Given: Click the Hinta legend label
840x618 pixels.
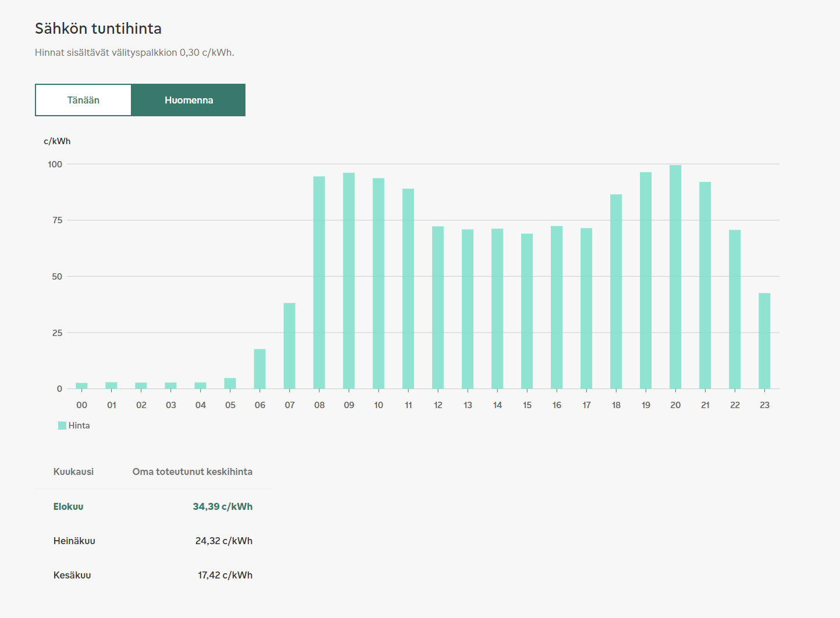Looking at the screenshot, I should 79,426.
